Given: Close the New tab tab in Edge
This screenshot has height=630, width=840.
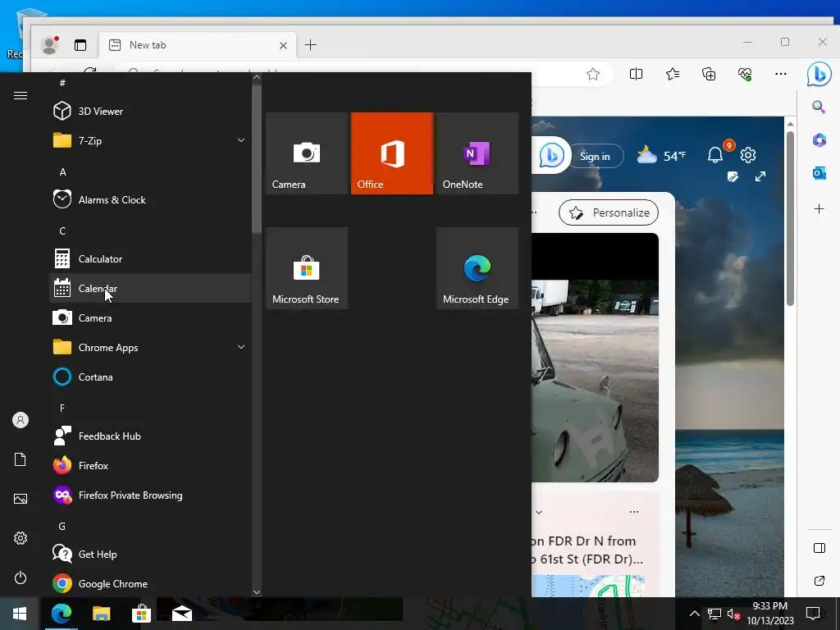Looking at the screenshot, I should tap(283, 46).
